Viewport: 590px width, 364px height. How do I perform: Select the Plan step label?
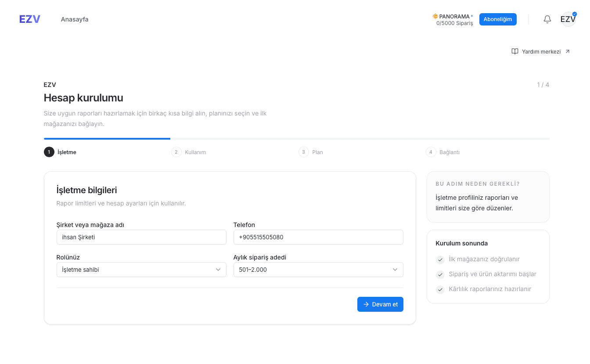pos(317,152)
